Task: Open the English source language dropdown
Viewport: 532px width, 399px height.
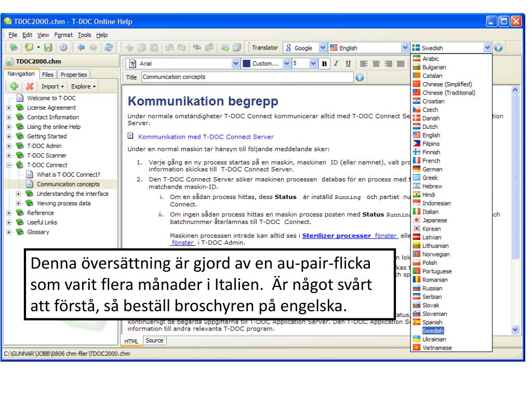Action: 405,48
